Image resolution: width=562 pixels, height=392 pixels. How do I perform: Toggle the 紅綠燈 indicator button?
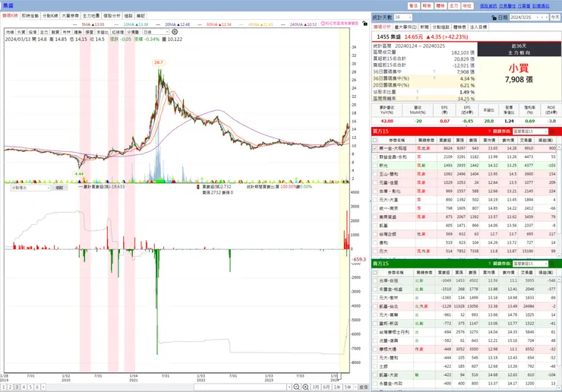117,32
